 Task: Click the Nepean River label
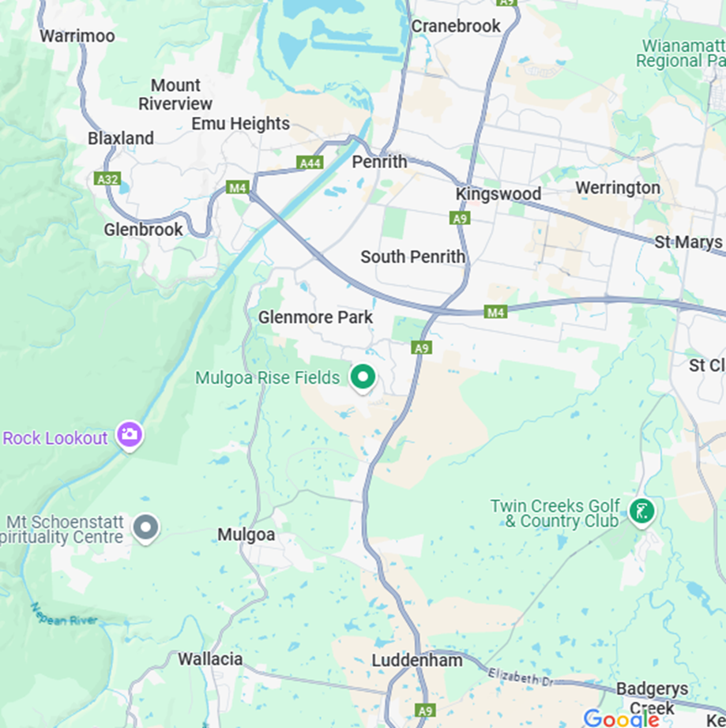pos(65,616)
